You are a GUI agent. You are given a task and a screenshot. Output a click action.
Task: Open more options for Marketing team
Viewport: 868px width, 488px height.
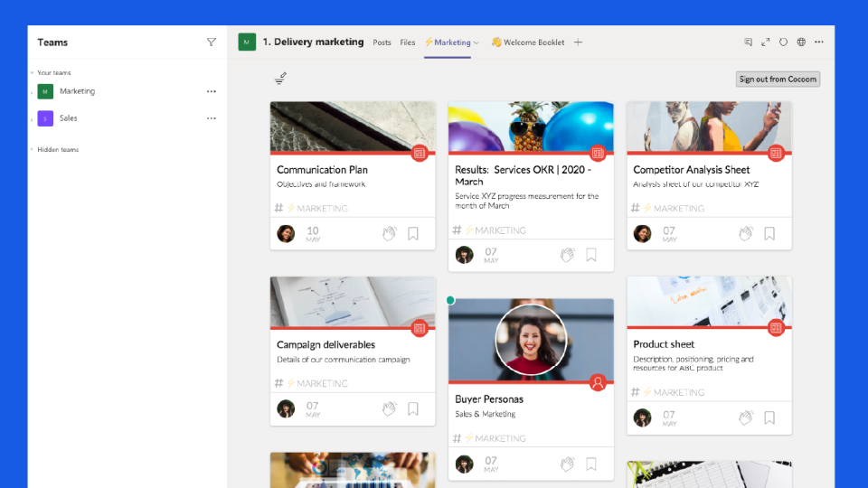click(211, 91)
